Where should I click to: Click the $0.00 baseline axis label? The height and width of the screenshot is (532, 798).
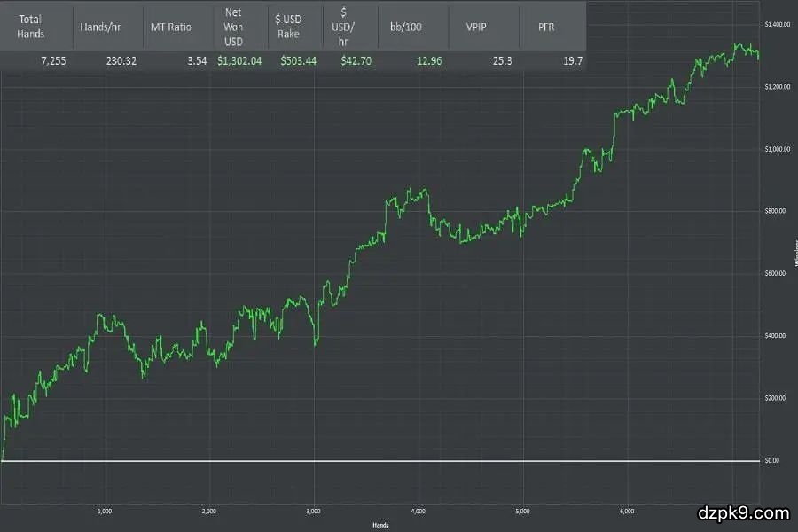point(771,461)
